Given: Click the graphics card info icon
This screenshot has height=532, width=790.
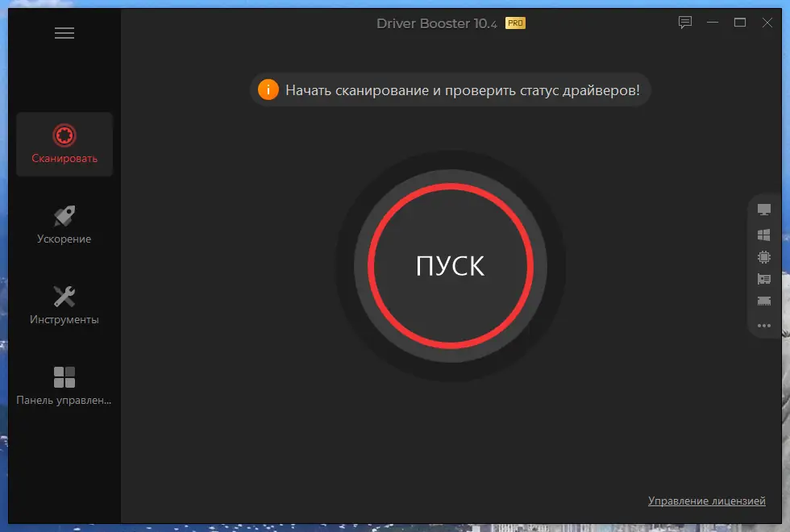Looking at the screenshot, I should click(x=763, y=280).
